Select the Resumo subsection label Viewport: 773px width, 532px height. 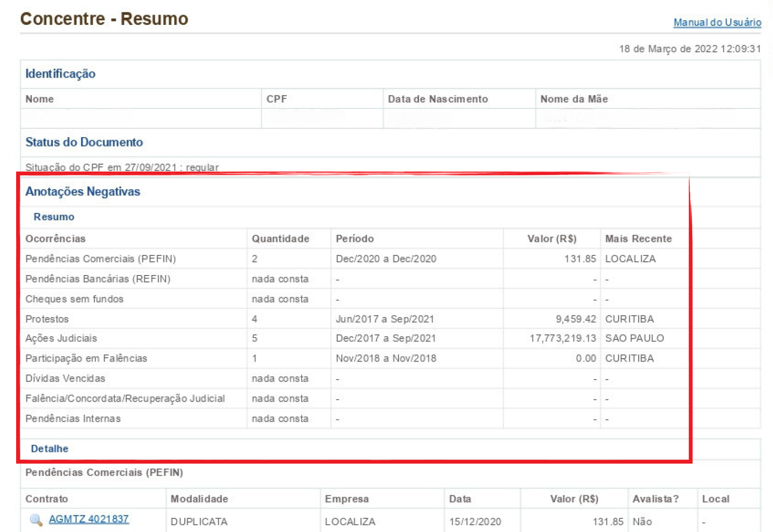[54, 217]
